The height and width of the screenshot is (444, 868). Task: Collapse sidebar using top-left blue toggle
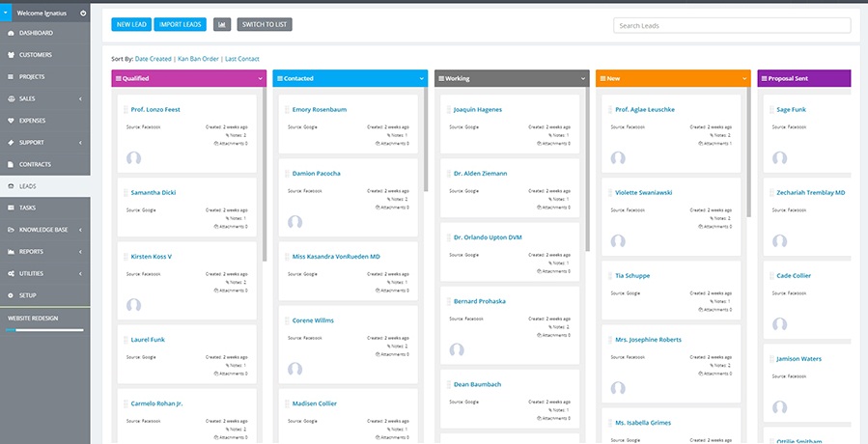click(6, 13)
